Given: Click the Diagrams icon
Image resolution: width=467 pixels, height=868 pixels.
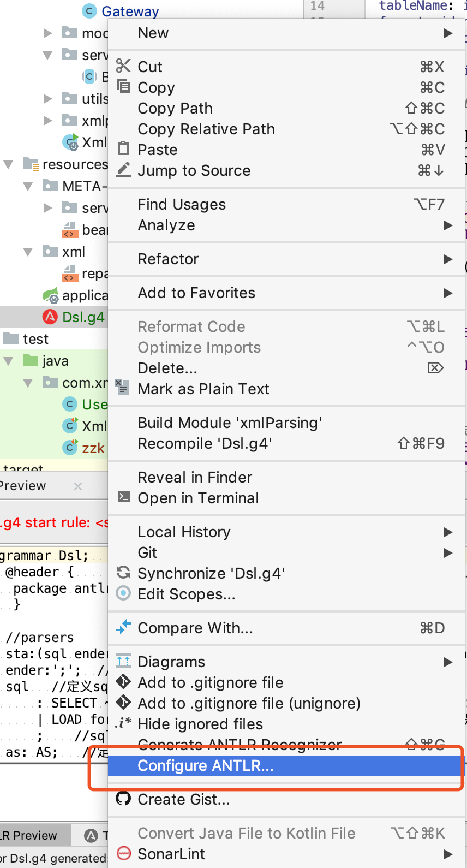Looking at the screenshot, I should tap(124, 661).
